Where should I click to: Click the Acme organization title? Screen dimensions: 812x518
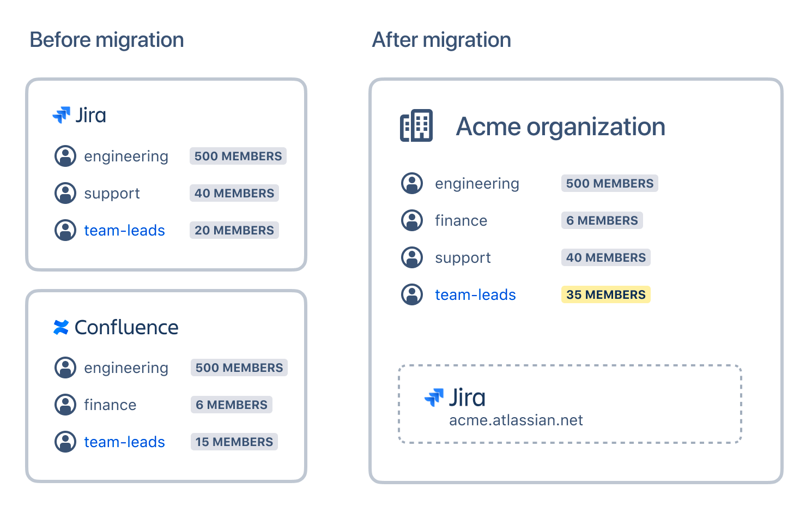[x=561, y=127]
